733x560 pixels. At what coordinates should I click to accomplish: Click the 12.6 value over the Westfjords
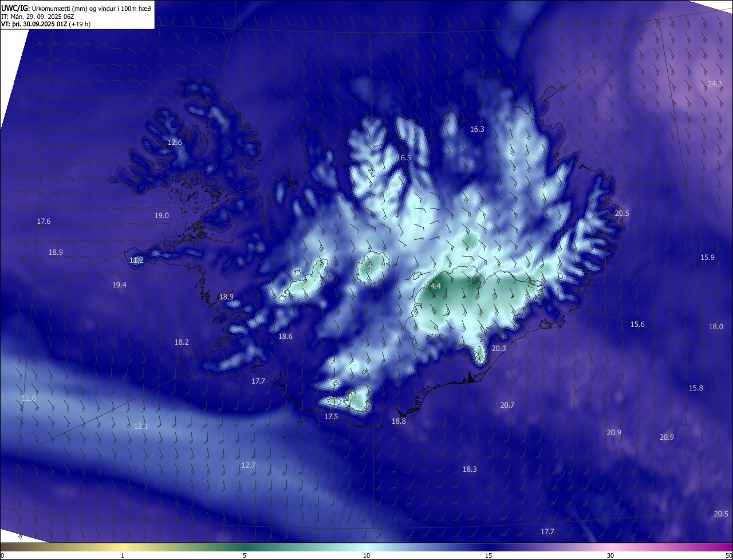[175, 142]
